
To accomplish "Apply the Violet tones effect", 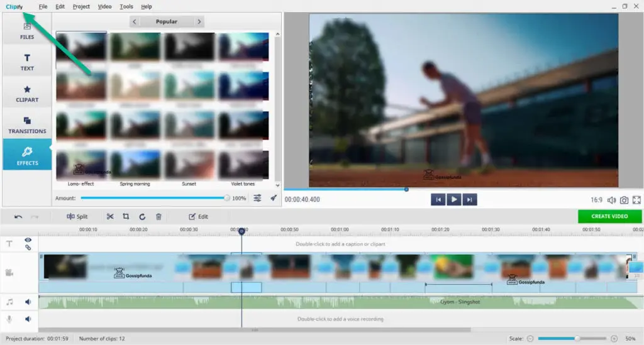I will (x=243, y=165).
